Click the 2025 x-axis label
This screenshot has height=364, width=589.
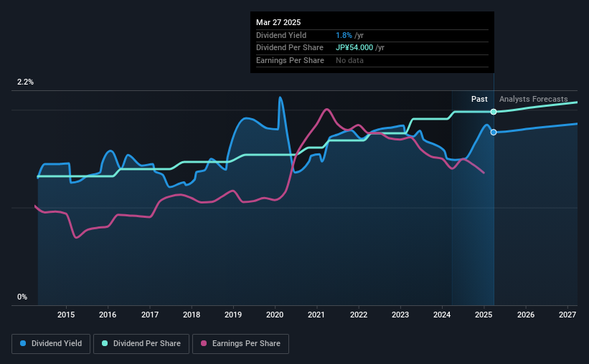pyautogui.click(x=484, y=315)
